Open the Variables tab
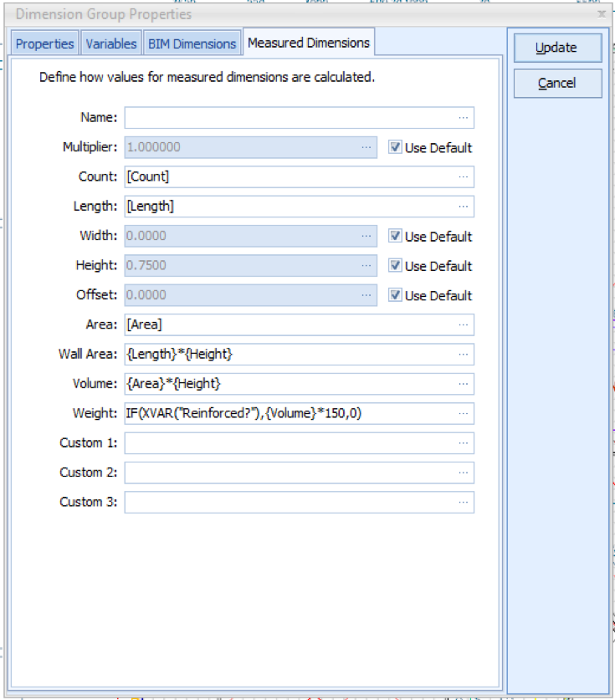Viewport: 615px width, 700px height. 111,43
